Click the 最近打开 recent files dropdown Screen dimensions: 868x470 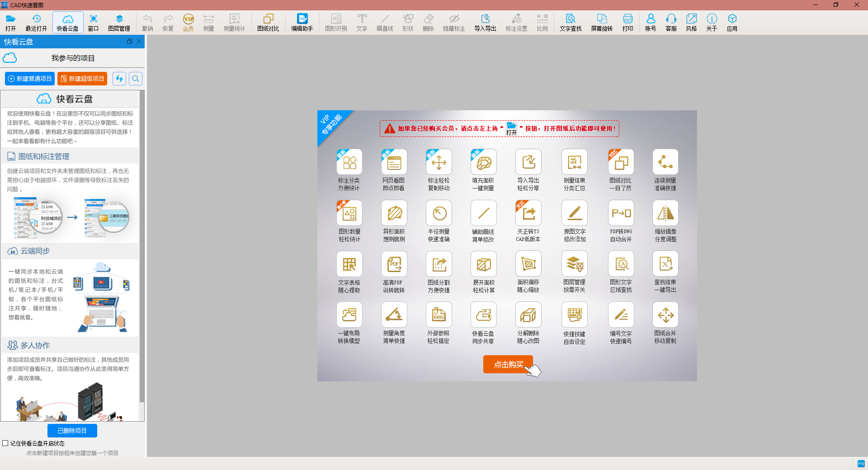tap(36, 22)
